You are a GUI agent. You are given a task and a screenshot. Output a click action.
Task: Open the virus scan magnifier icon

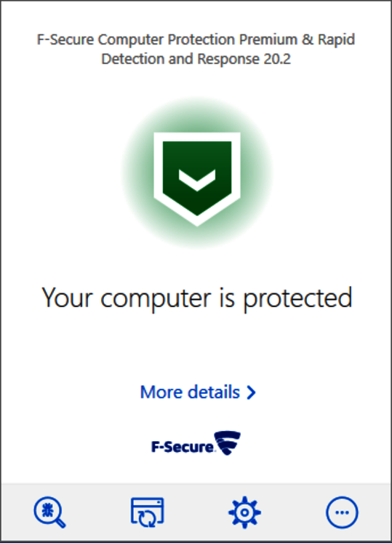[x=50, y=512]
